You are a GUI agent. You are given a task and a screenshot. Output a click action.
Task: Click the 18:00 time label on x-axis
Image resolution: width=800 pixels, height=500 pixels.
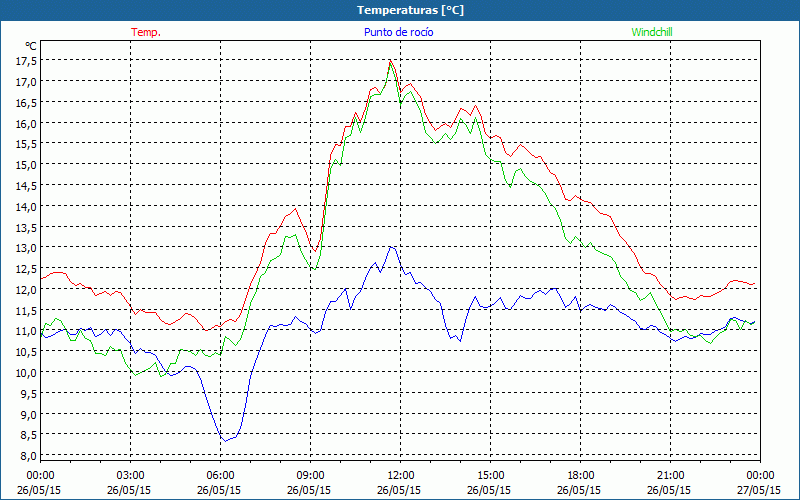pyautogui.click(x=581, y=476)
